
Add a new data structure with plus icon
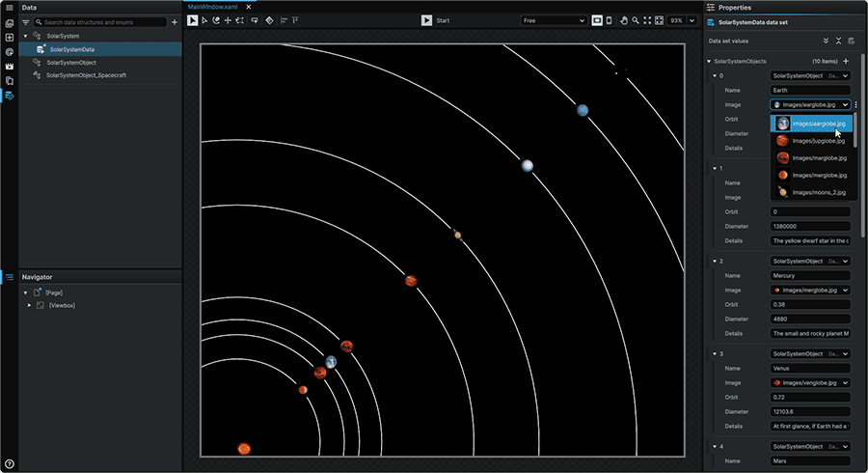175,22
